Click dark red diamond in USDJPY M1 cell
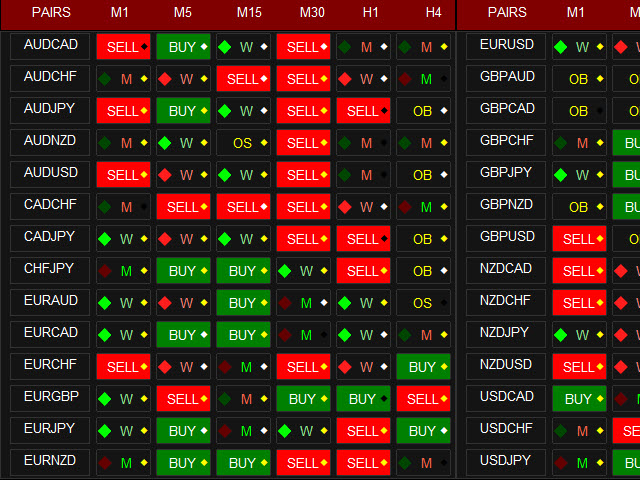This screenshot has width=640, height=480. click(560, 462)
